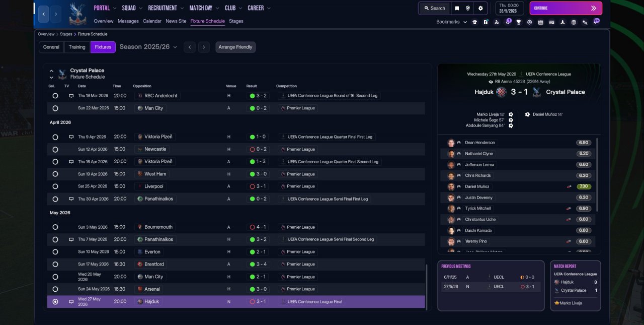
Task: Click the trophy icon in bookmarks bar
Action: pyautogui.click(x=518, y=22)
